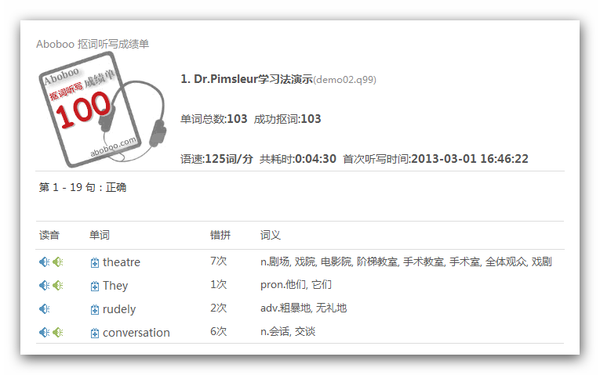Open the word They
Screen dimensions: 600x375
(x=115, y=285)
